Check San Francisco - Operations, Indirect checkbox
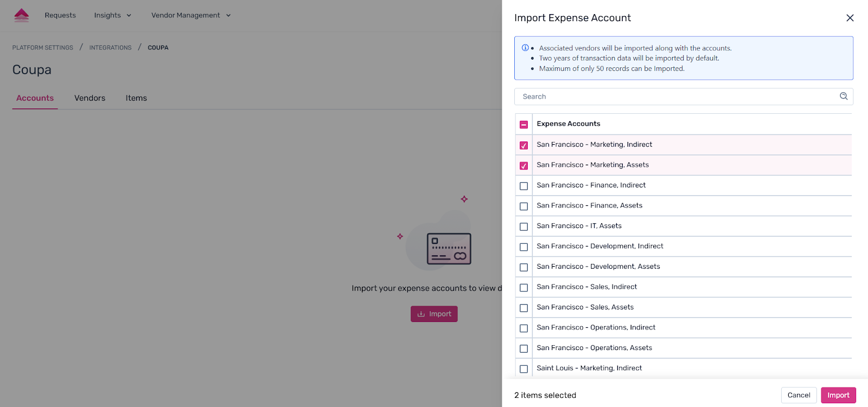 coord(524,328)
